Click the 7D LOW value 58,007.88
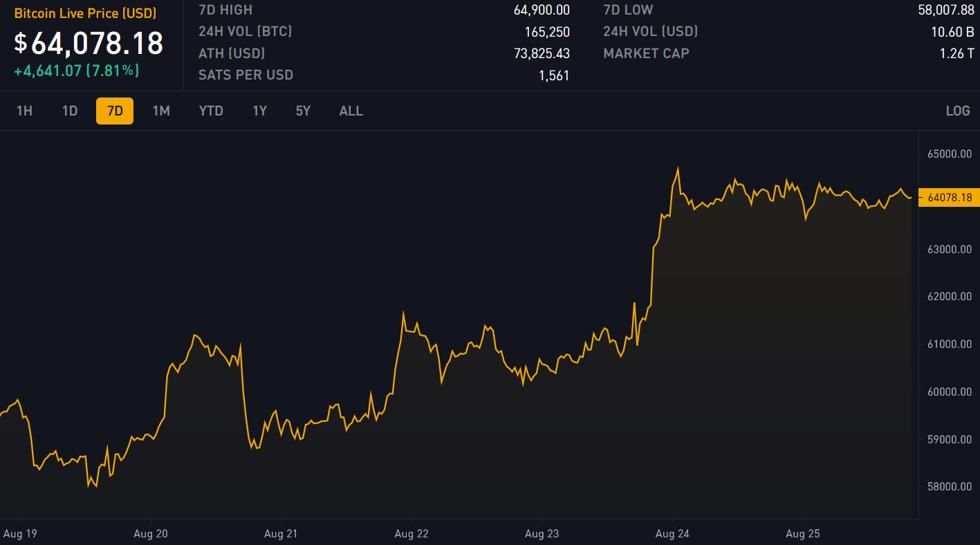 click(945, 10)
